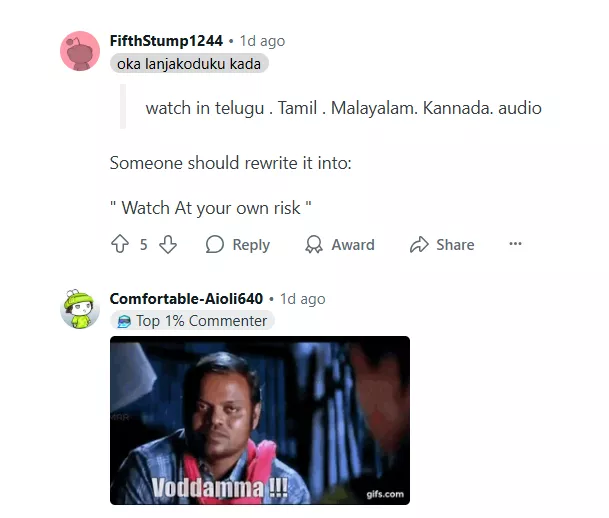The image size is (609, 518).
Task: Click the Award button label
Action: click(x=353, y=245)
